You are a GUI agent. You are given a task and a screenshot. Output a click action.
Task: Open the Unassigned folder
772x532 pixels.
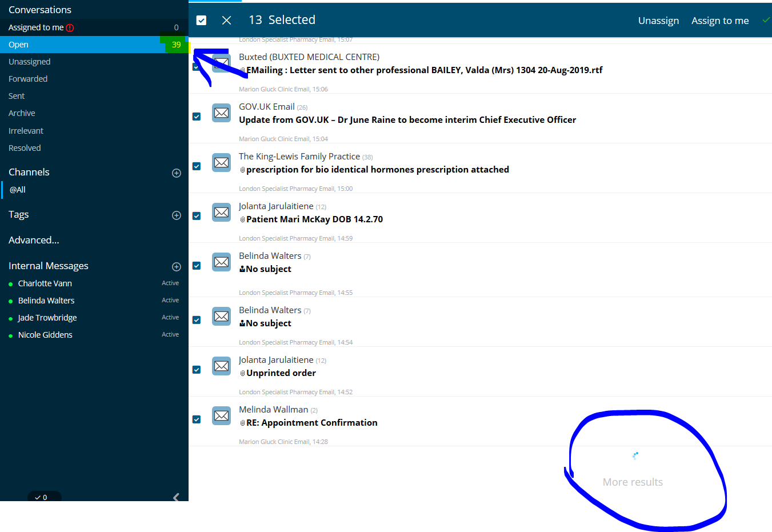click(x=30, y=62)
